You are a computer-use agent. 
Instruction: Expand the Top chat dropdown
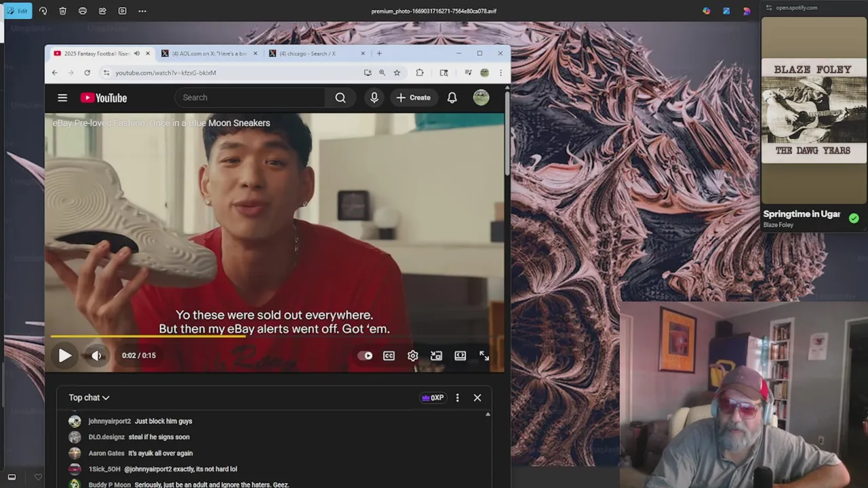(89, 398)
